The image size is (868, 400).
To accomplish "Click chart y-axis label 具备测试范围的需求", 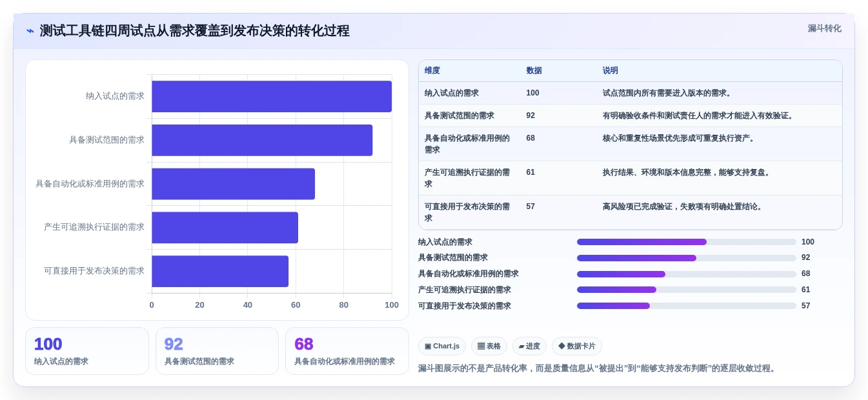I will [106, 140].
